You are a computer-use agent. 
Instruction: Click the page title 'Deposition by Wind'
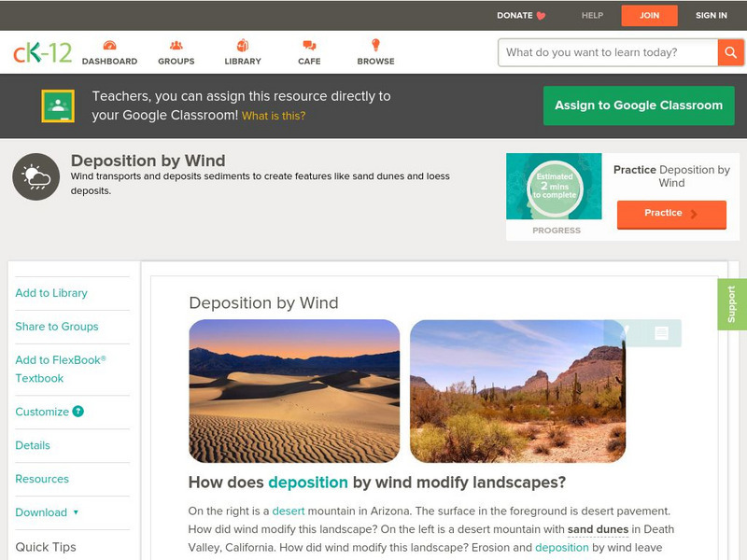click(148, 161)
